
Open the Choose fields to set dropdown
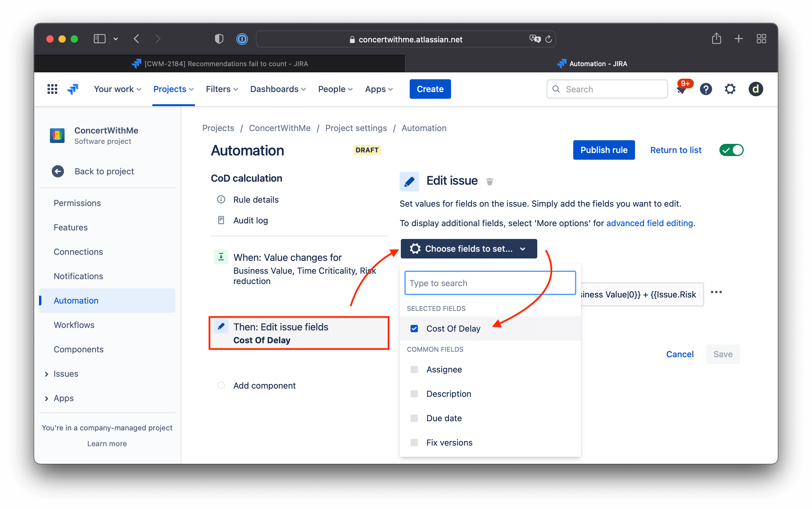point(468,249)
